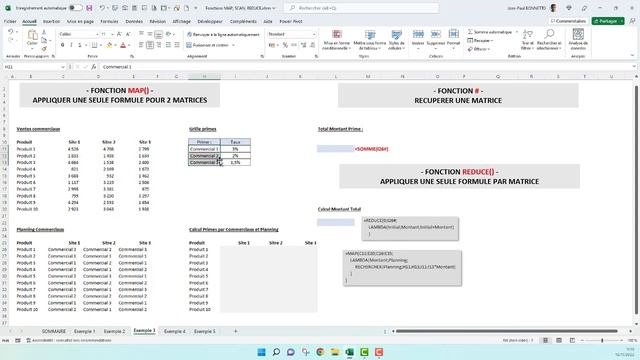640x360 pixels.
Task: Decrease font size with the small A icon
Action: coord(128,34)
